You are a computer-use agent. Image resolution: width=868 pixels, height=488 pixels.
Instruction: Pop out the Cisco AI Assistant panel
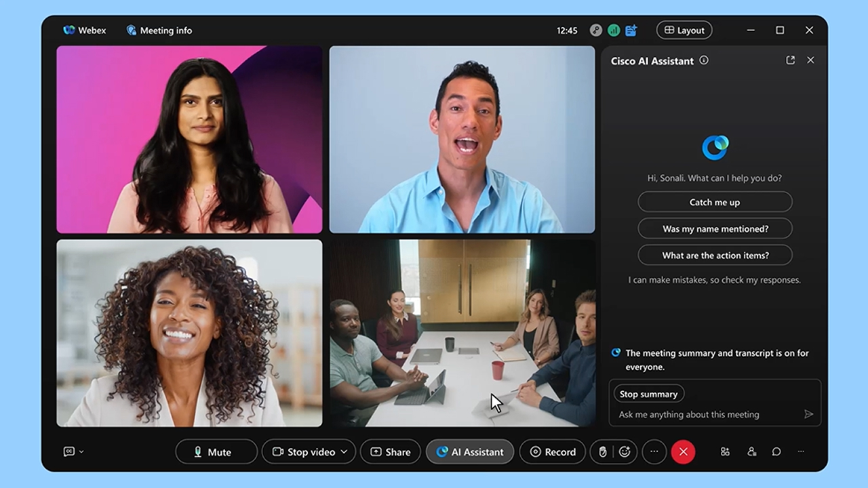pyautogui.click(x=790, y=60)
